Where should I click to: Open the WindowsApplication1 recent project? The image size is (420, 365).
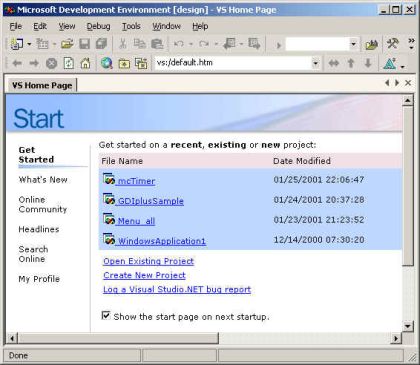[162, 241]
